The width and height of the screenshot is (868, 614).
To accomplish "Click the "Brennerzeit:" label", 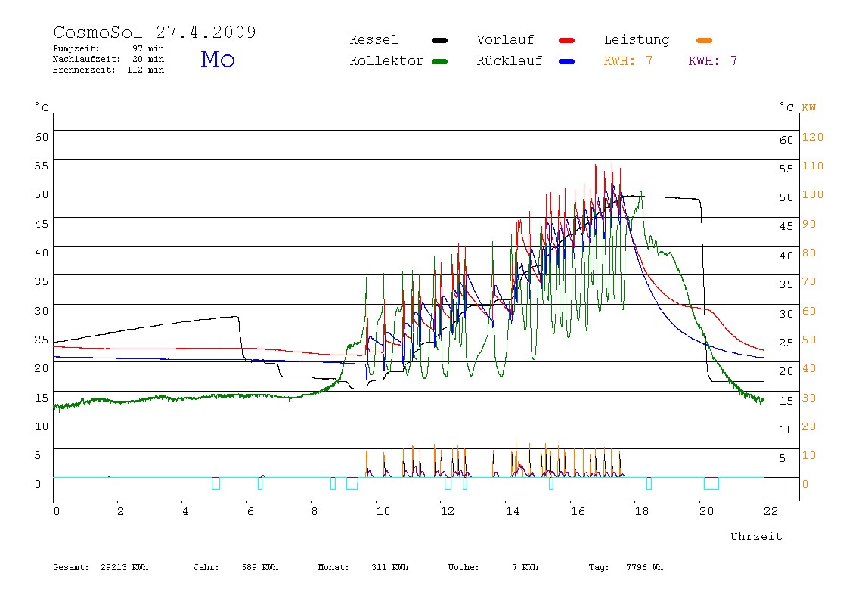I will (84, 70).
